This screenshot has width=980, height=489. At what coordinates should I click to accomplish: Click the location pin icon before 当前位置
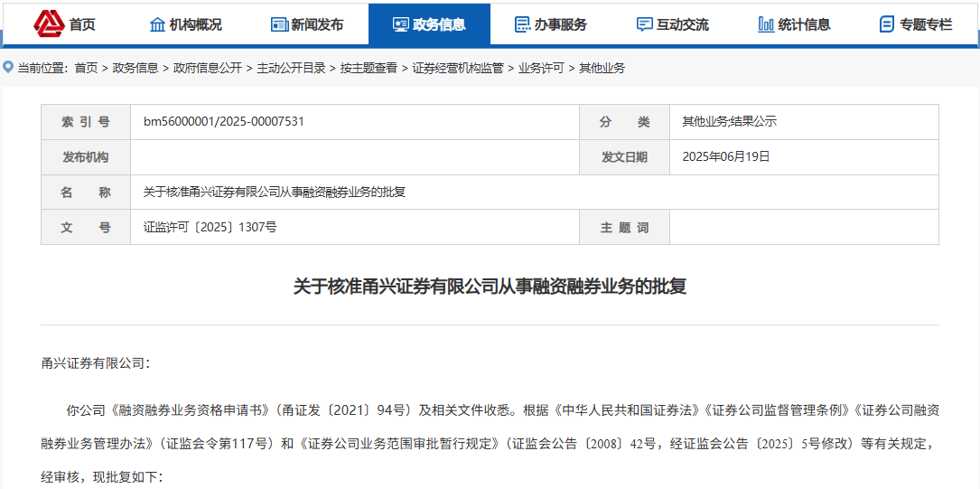pos(8,66)
